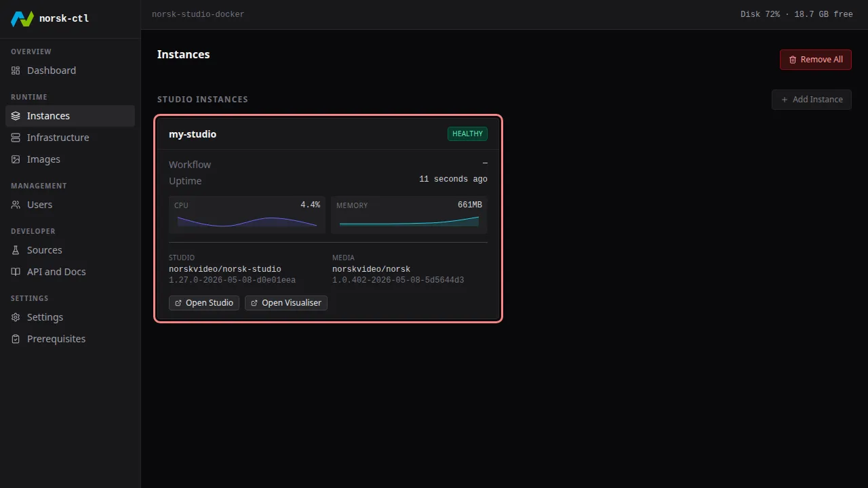Click Disk 72% free space status

pyautogui.click(x=797, y=14)
